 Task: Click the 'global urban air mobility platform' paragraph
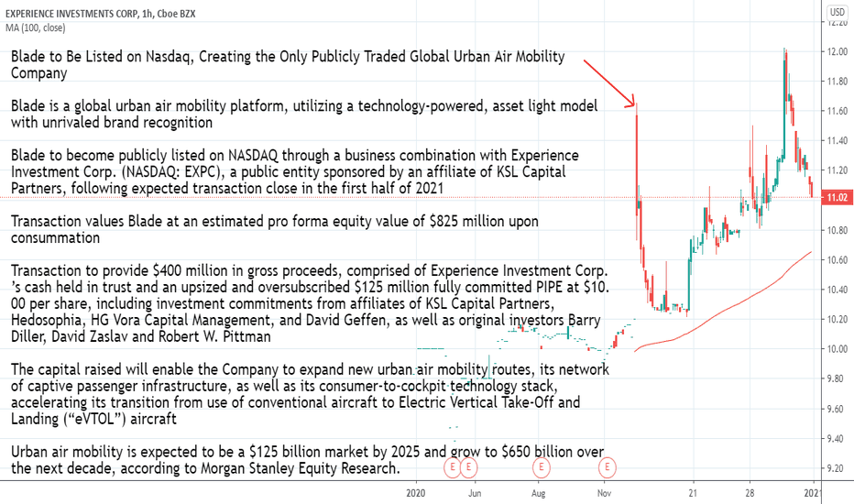tap(304, 114)
